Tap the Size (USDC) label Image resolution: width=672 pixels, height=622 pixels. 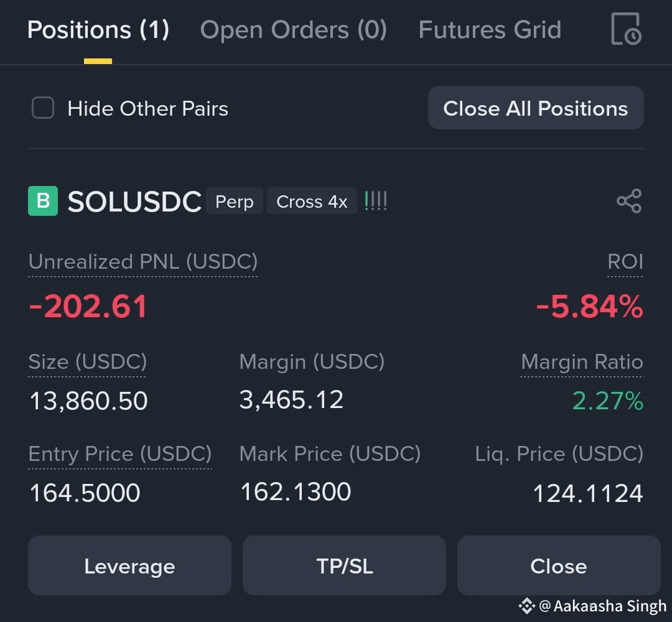coord(88,362)
